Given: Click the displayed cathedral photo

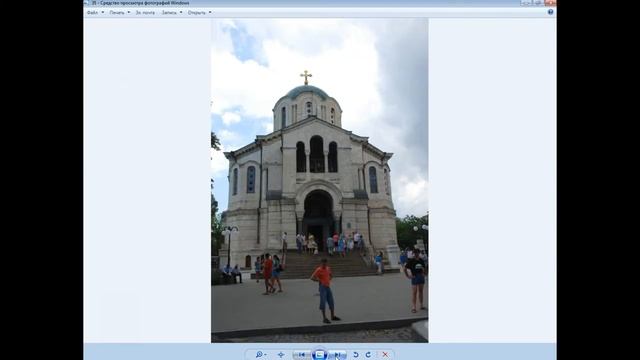Looking at the screenshot, I should pos(320,180).
